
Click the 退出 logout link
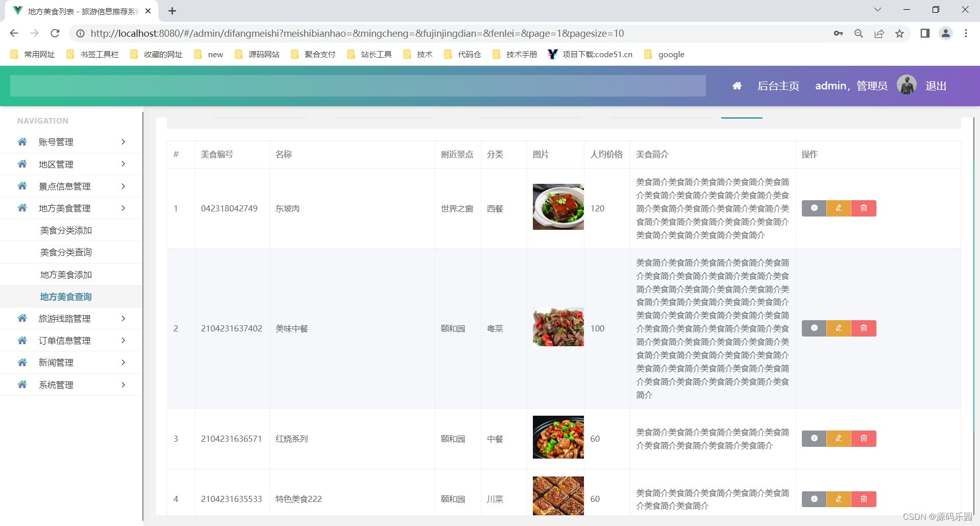click(x=935, y=85)
